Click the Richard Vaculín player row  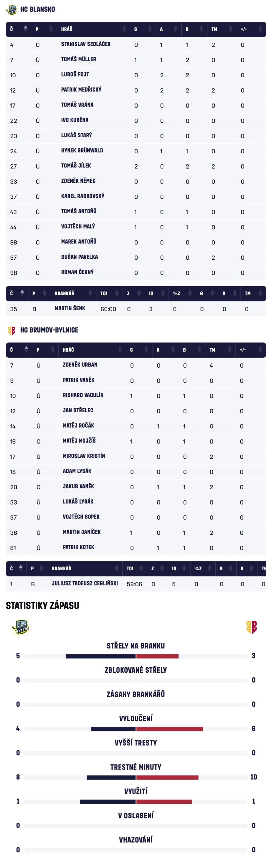(x=83, y=395)
